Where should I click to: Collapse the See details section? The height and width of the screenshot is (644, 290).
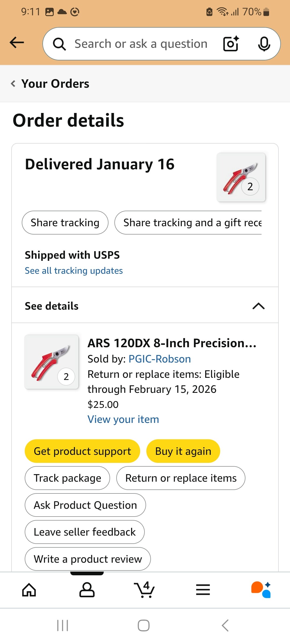coord(258,306)
